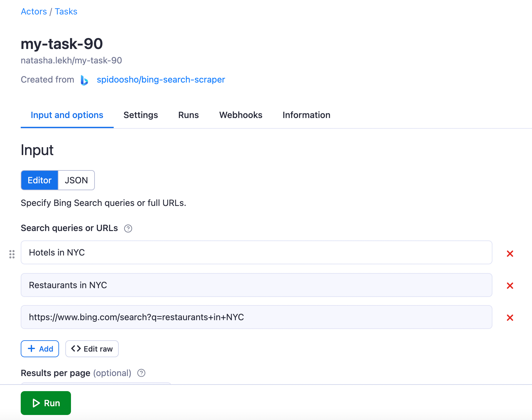Focus the bing.com search URL field
This screenshot has width=532, height=420.
pos(256,317)
